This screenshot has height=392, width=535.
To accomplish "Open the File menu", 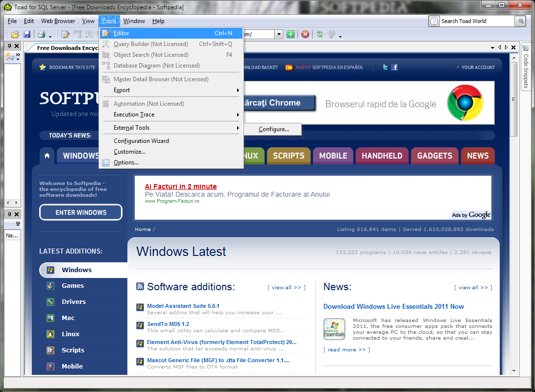I will [12, 21].
